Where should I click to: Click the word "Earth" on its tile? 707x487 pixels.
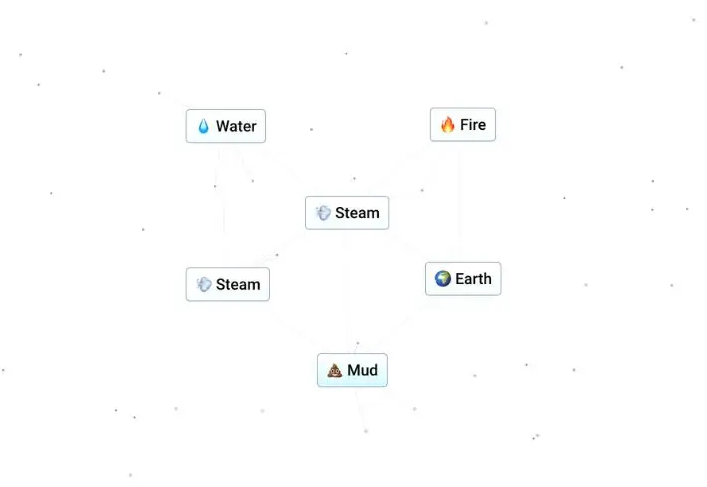click(x=473, y=279)
